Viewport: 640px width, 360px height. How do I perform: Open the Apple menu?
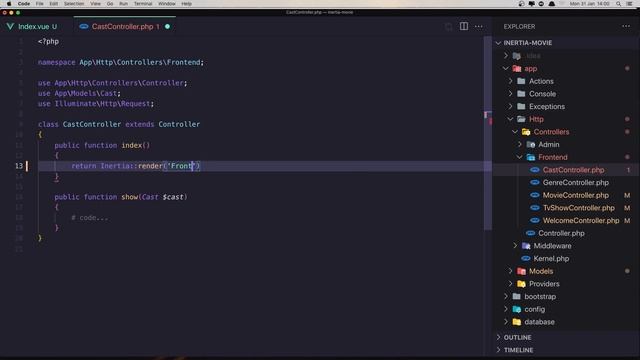coord(9,4)
